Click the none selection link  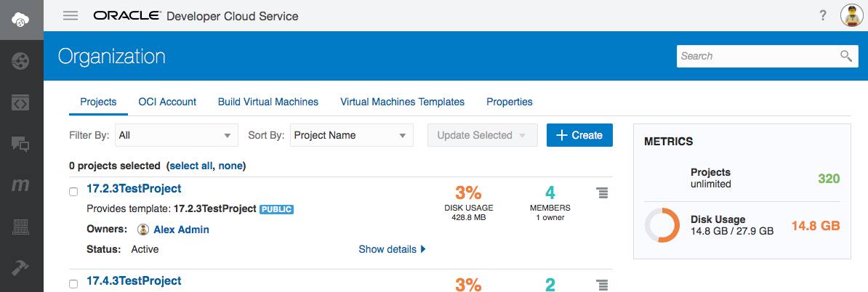[230, 166]
